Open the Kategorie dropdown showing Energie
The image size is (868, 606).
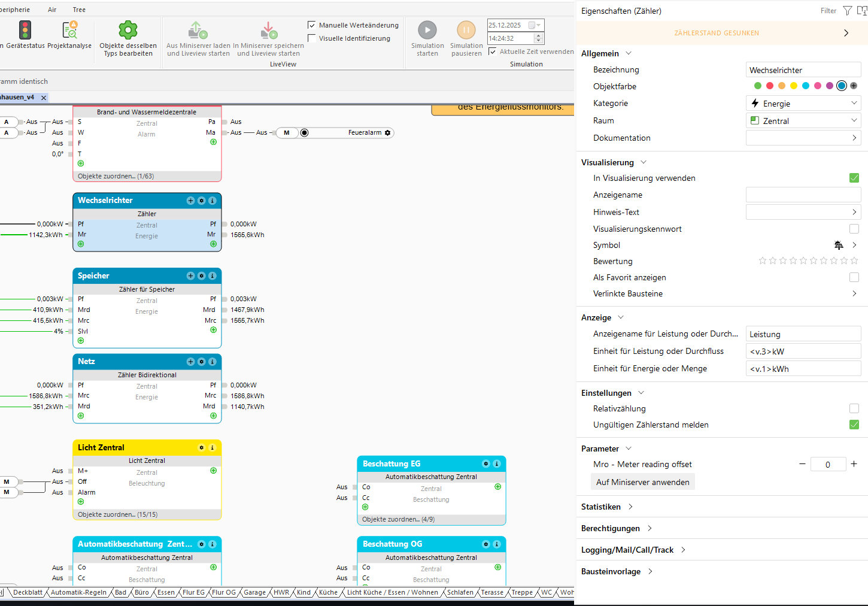(x=803, y=104)
